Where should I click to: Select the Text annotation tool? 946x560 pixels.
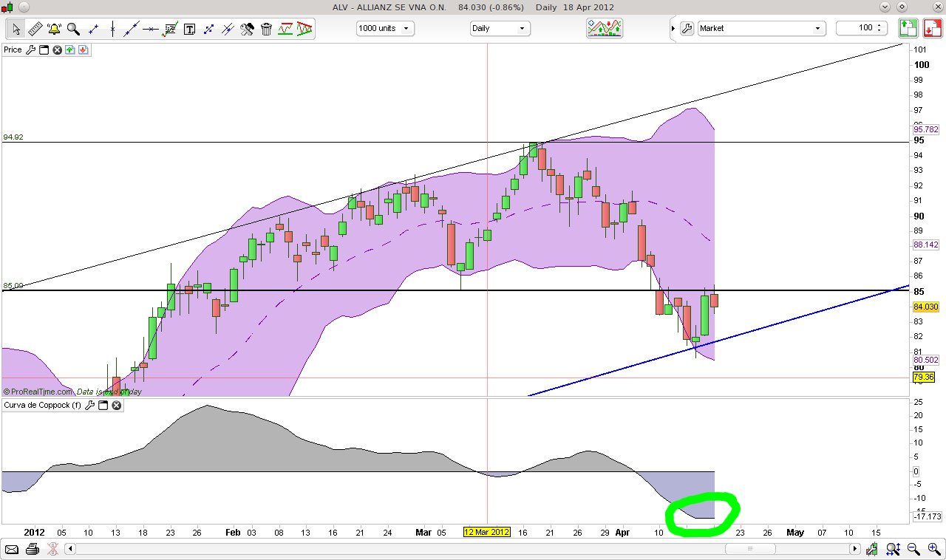[189, 30]
